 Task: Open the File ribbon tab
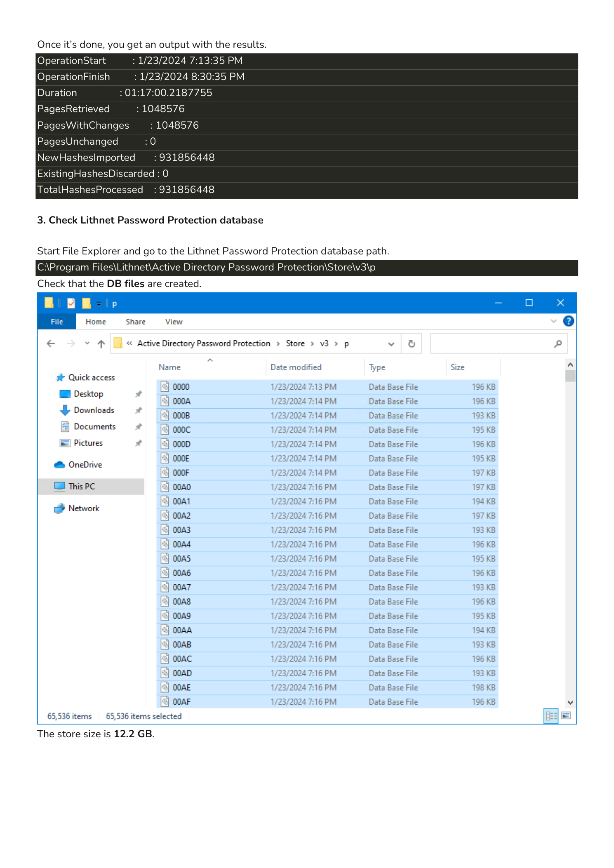pyautogui.click(x=56, y=322)
